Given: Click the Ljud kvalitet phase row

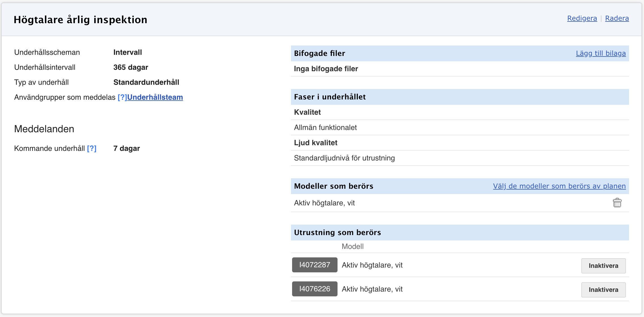Looking at the screenshot, I should (x=316, y=143).
